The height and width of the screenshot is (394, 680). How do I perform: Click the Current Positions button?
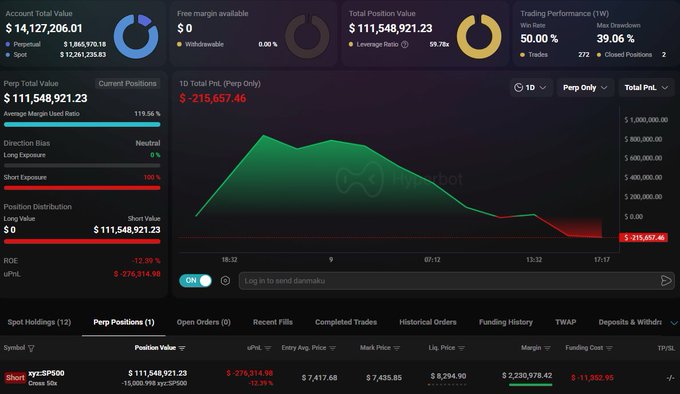tap(127, 83)
